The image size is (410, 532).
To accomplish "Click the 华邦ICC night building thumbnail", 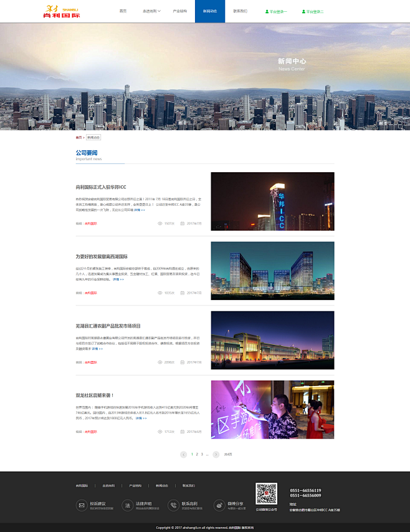I will coord(272,201).
